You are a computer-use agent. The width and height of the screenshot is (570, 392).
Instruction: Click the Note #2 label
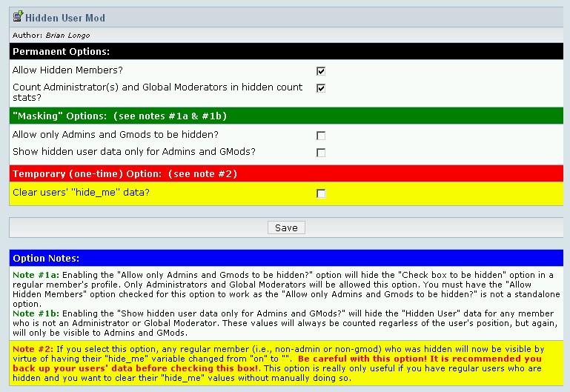pos(33,349)
